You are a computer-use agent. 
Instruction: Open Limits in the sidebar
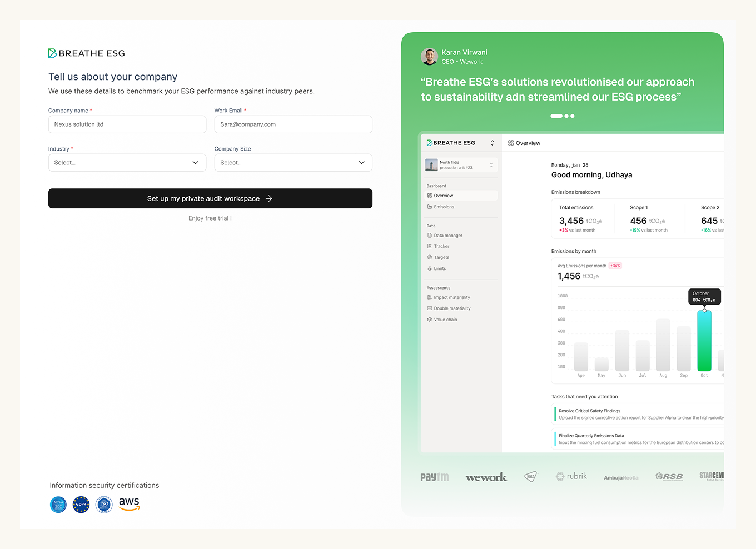click(460, 268)
